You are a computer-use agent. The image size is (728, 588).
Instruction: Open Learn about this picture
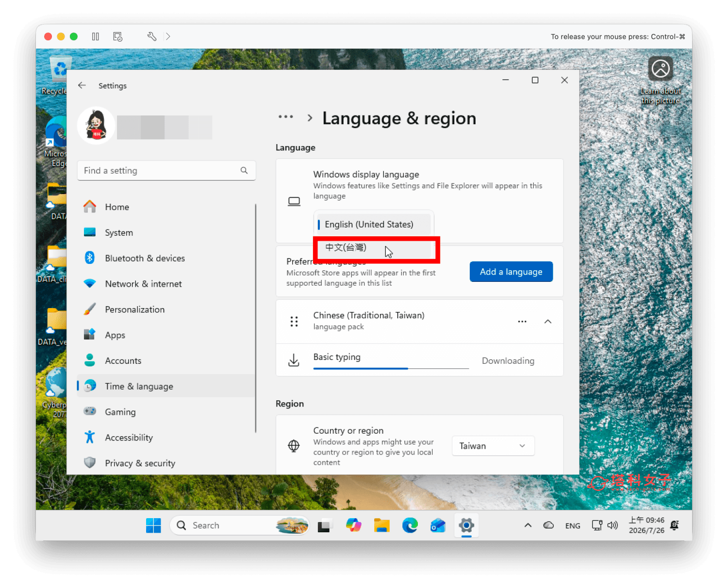[x=661, y=81]
